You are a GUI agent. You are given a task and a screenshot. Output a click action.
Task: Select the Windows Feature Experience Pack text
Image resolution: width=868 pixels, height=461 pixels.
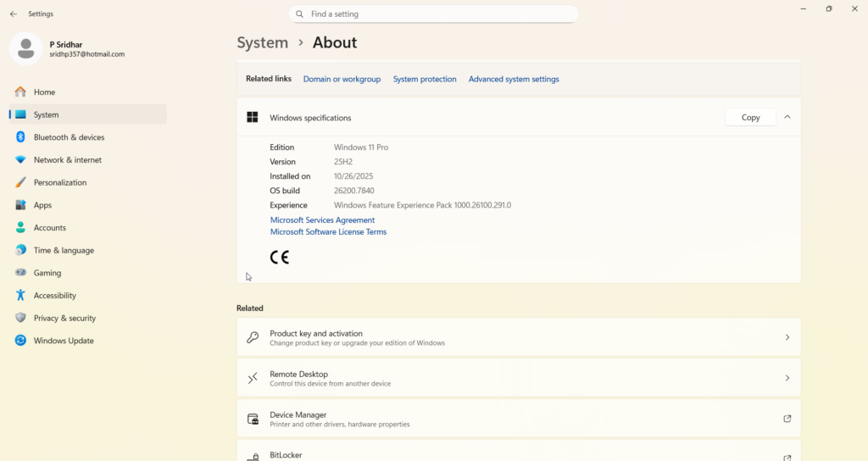pos(422,205)
